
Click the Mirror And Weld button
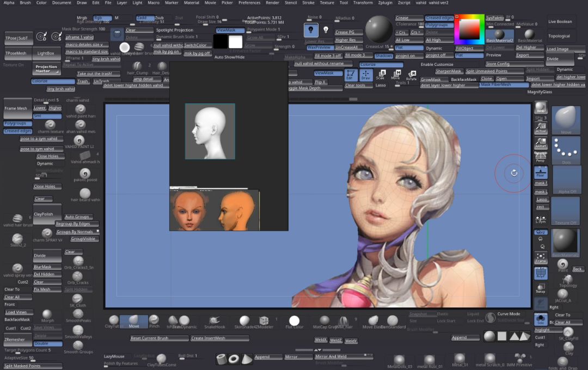343,356
